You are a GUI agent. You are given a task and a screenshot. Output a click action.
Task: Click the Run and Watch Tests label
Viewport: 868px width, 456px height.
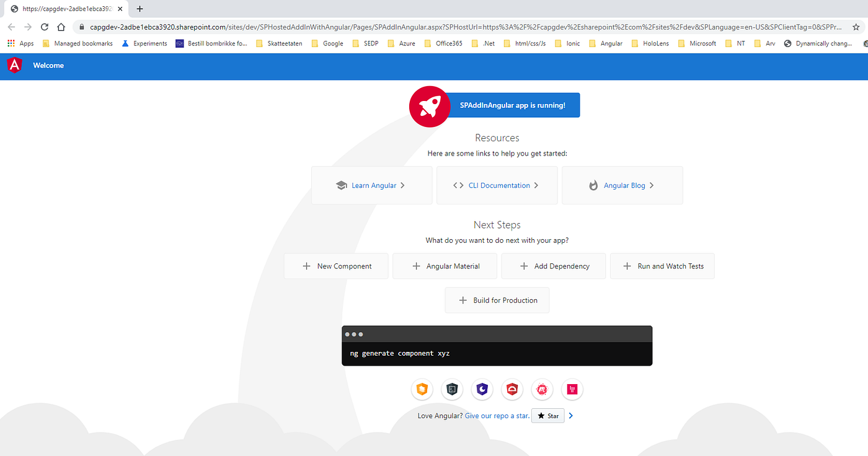point(671,266)
